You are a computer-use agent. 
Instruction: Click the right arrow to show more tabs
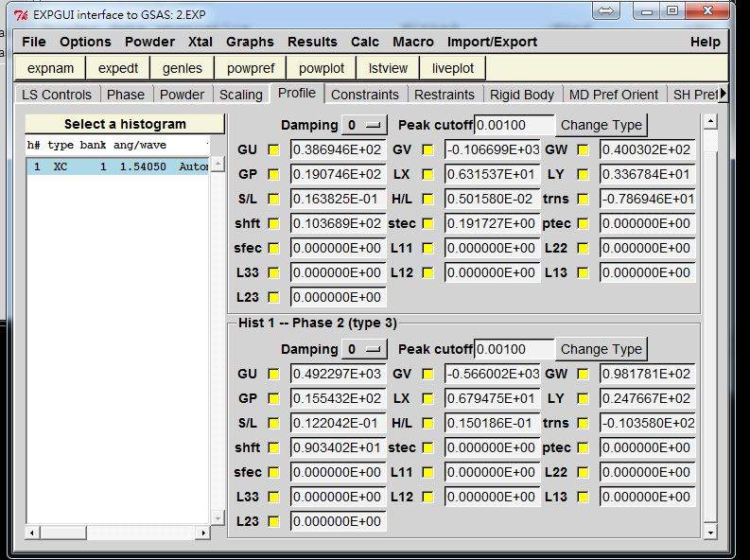tap(723, 94)
